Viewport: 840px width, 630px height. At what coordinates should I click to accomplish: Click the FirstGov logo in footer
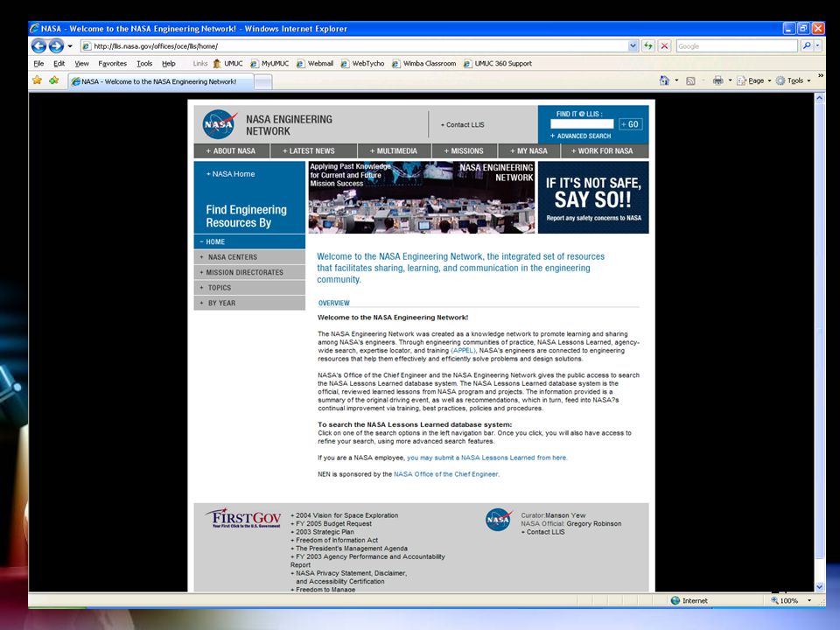click(x=243, y=518)
